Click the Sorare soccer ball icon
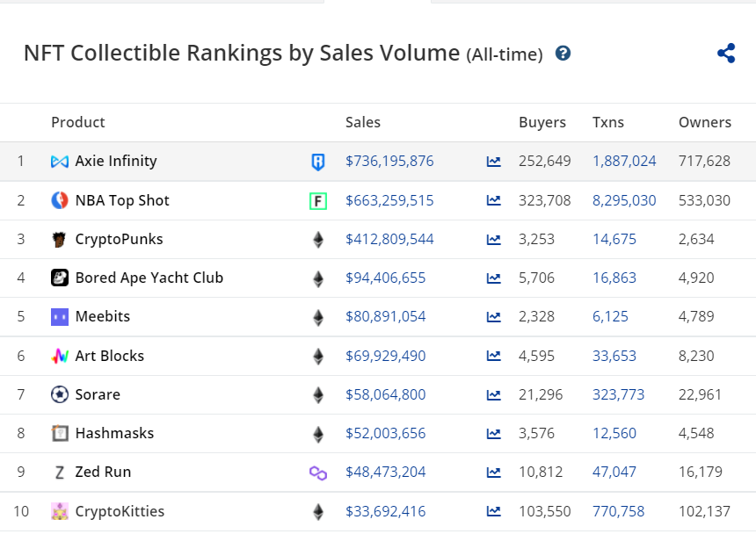The width and height of the screenshot is (756, 534). click(x=59, y=395)
